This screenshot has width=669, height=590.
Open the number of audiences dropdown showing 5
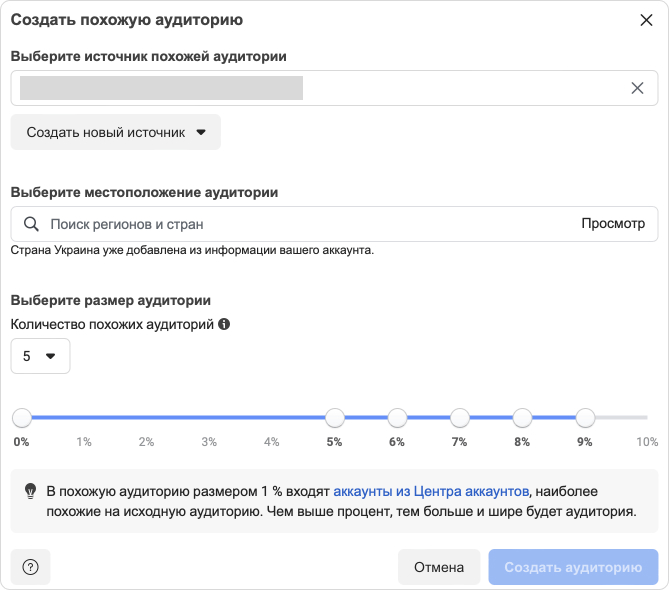40,356
